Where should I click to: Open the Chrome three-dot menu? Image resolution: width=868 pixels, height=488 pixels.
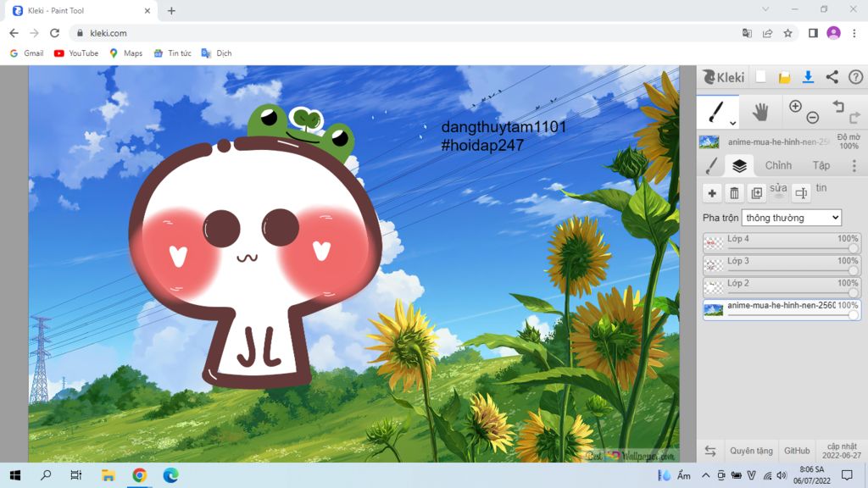click(854, 33)
